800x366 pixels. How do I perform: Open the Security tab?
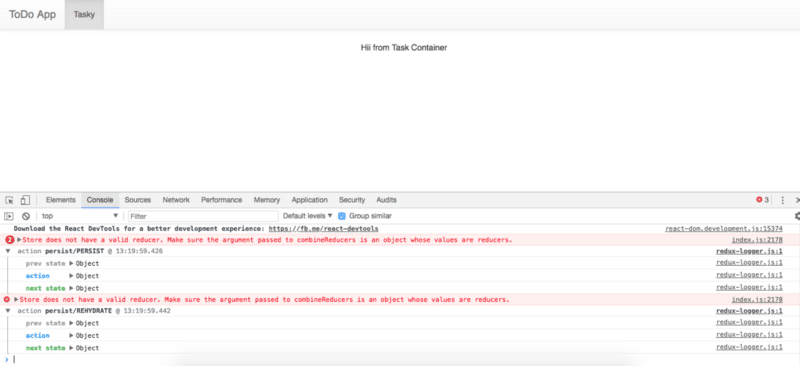[352, 200]
